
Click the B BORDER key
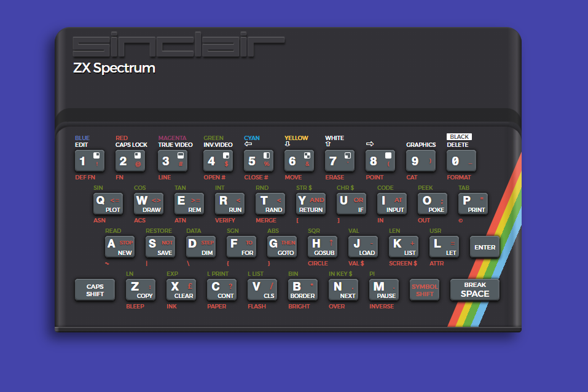302,290
